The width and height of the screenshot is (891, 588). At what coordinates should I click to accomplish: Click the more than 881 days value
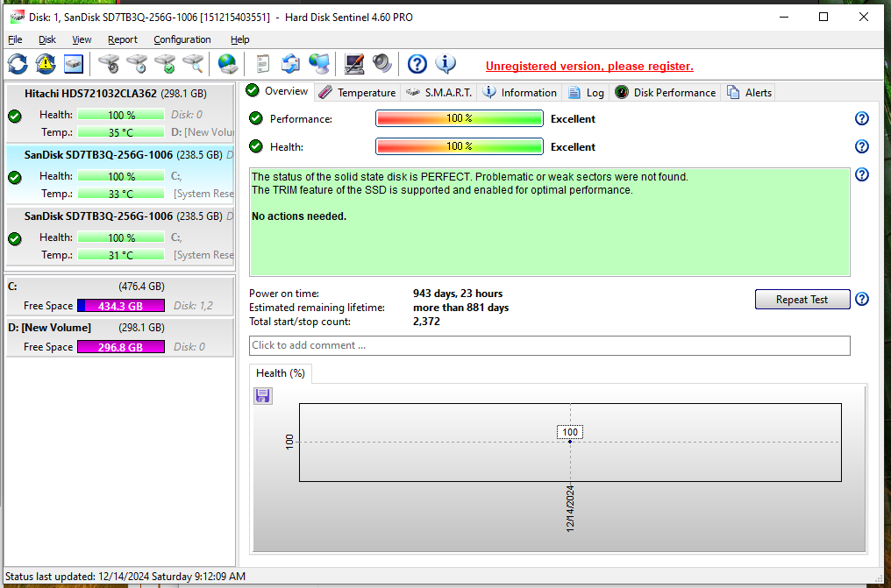460,308
